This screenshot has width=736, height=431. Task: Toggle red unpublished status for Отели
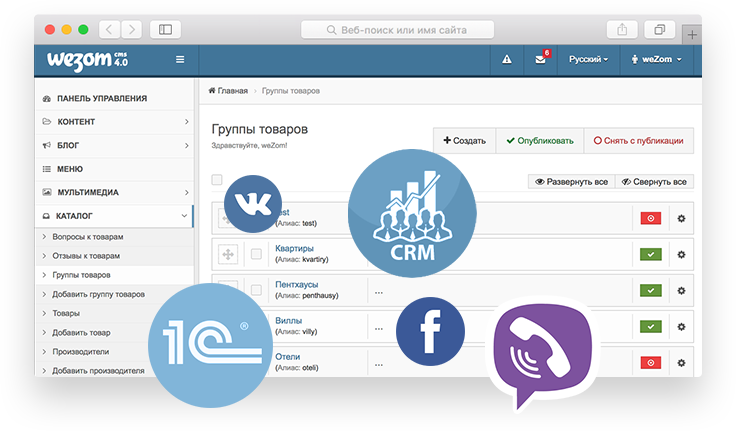click(x=651, y=363)
